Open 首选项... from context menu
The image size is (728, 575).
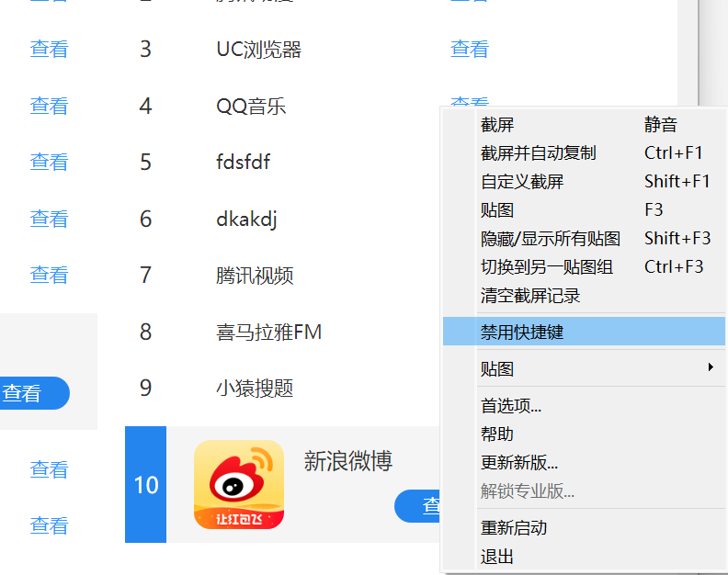click(x=584, y=406)
